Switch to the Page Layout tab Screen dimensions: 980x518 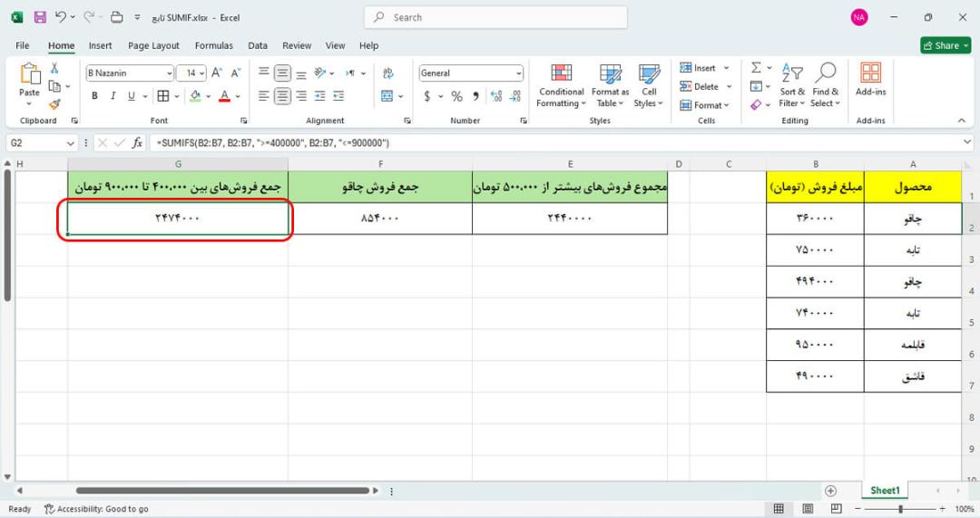[153, 45]
